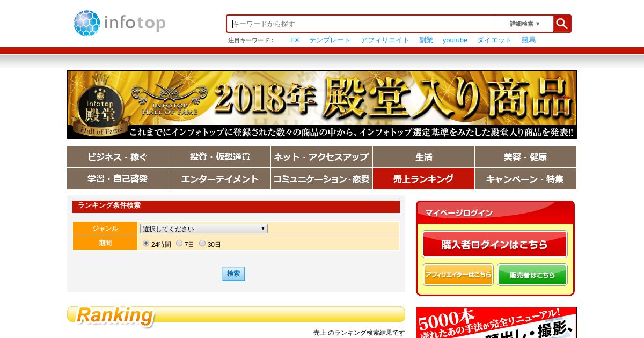644x338 pixels.
Task: Select the 24時間 period radio button
Action: coord(146,243)
